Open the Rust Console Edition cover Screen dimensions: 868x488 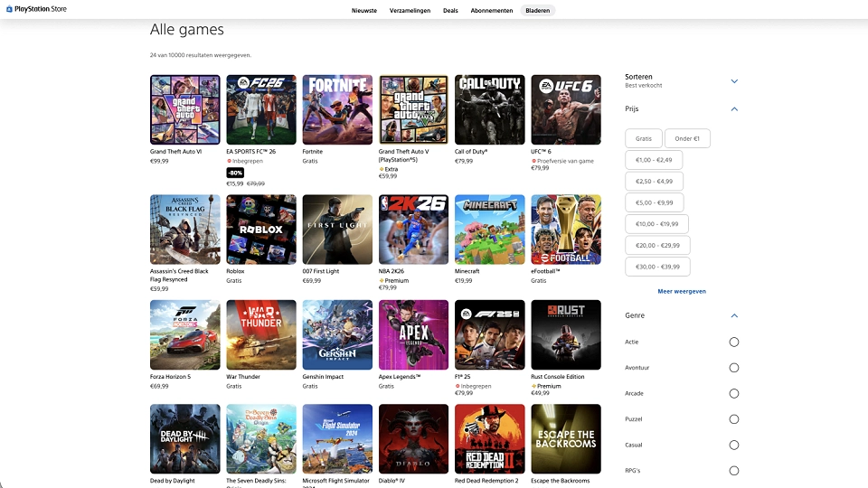pos(566,334)
